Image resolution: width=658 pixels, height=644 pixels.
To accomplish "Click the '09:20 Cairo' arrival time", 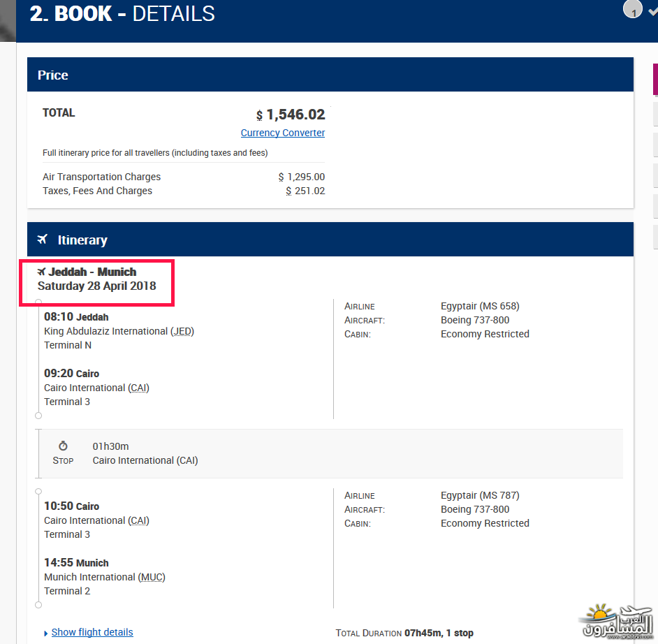I will tap(72, 374).
